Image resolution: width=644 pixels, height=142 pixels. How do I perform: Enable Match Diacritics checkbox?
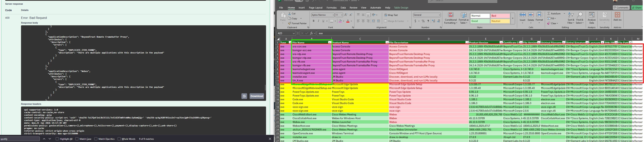tap(96, 139)
